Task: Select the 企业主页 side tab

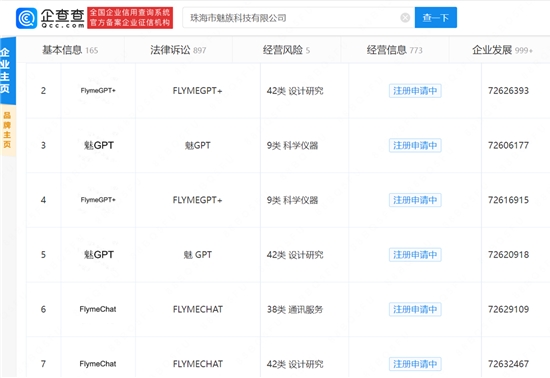Action: coord(7,71)
